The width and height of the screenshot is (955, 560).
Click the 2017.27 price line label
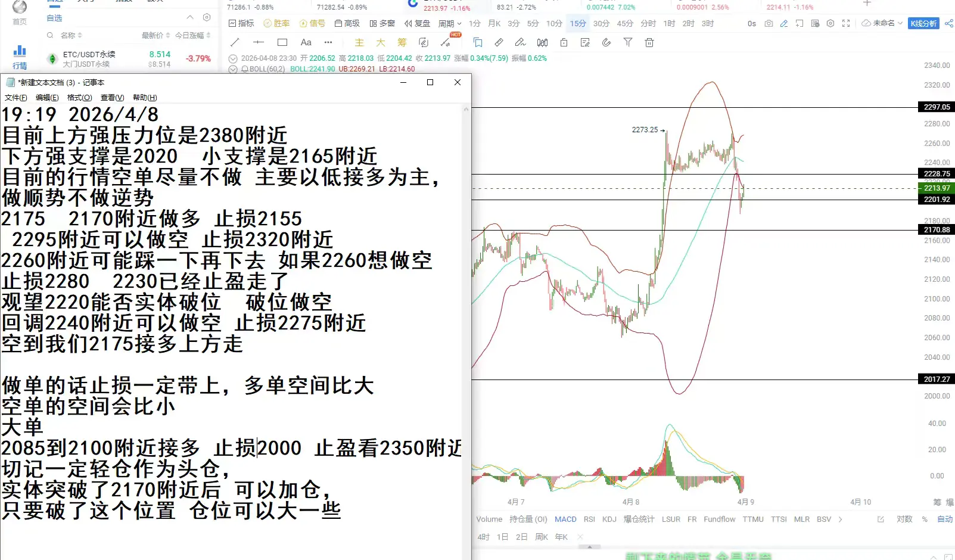pos(937,379)
